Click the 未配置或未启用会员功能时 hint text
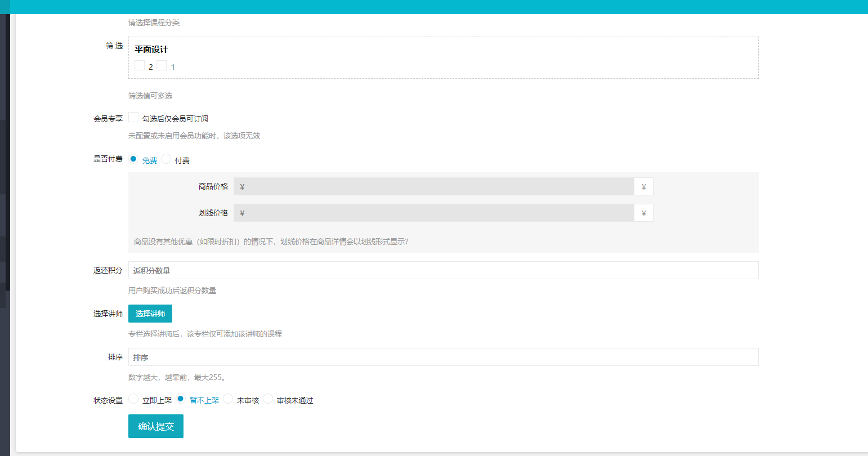This screenshot has height=456, width=868. click(x=194, y=136)
